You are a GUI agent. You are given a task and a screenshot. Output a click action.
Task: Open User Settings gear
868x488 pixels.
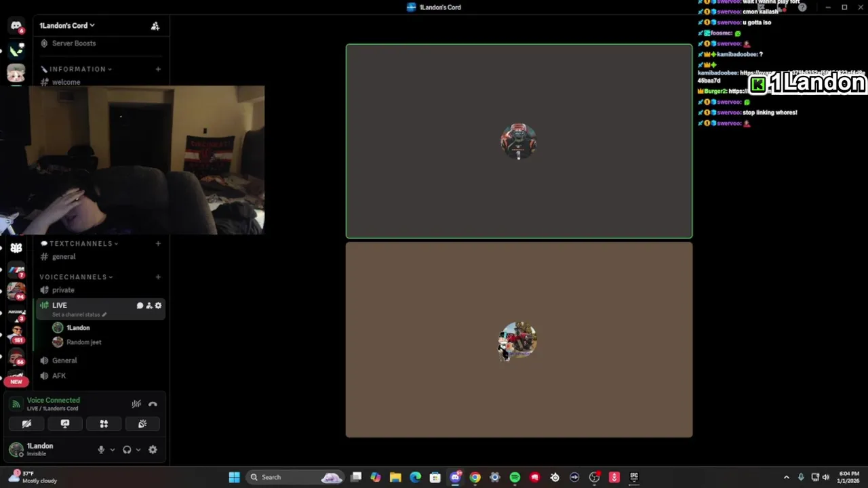point(153,450)
